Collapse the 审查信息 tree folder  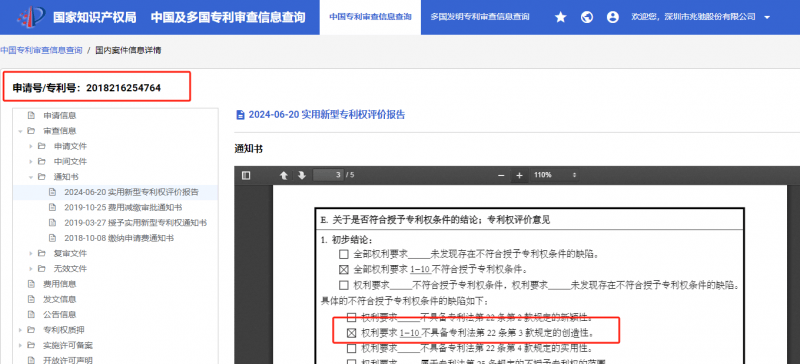tap(20, 131)
